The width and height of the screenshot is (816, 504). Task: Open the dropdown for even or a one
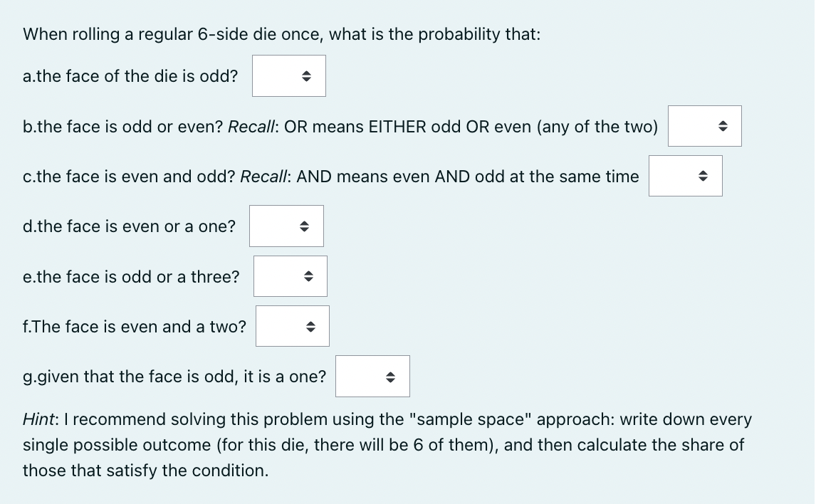click(286, 226)
